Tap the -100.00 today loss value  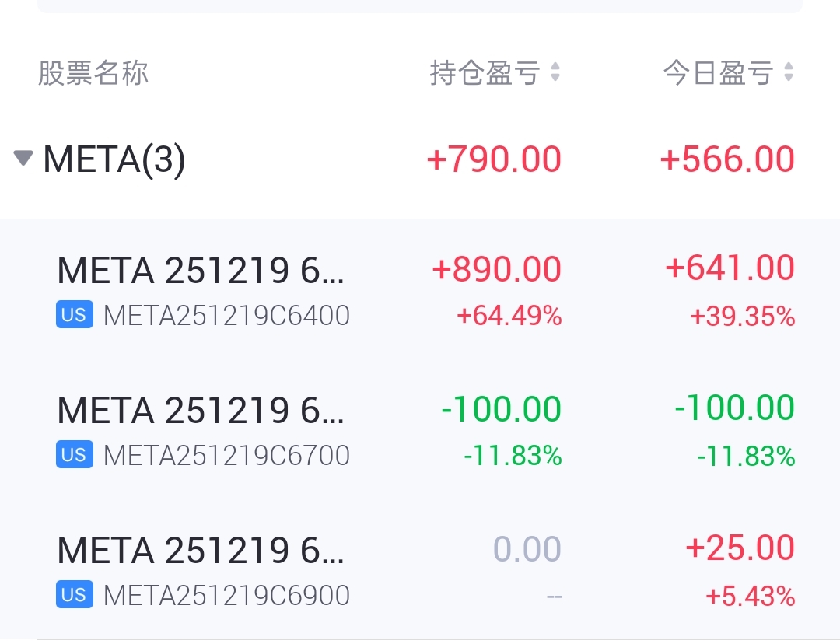pos(734,408)
